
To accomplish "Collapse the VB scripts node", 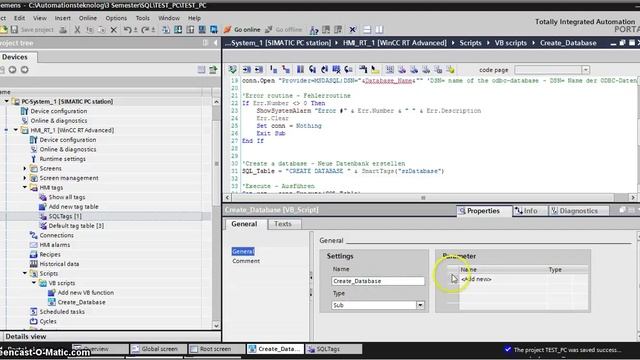I will [34, 283].
